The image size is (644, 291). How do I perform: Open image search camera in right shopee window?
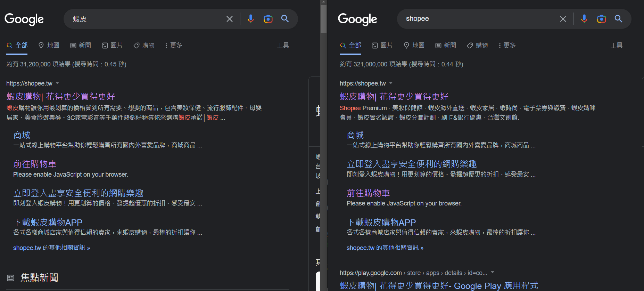point(601,19)
